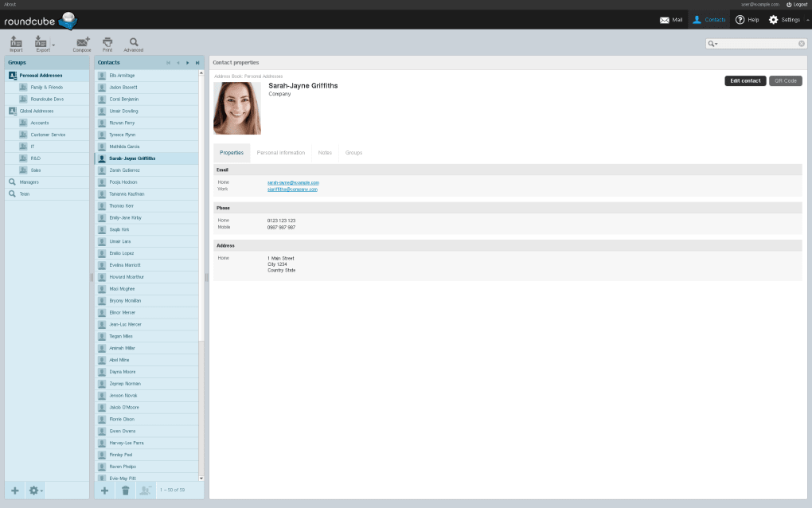Go to next page of contacts
The image size is (812, 508).
pos(188,62)
